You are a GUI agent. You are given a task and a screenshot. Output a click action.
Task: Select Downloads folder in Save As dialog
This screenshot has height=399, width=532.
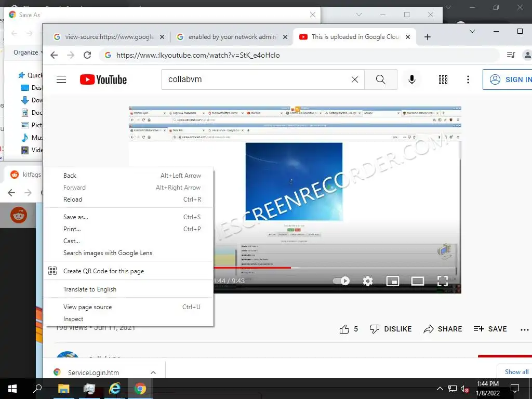pyautogui.click(x=32, y=100)
